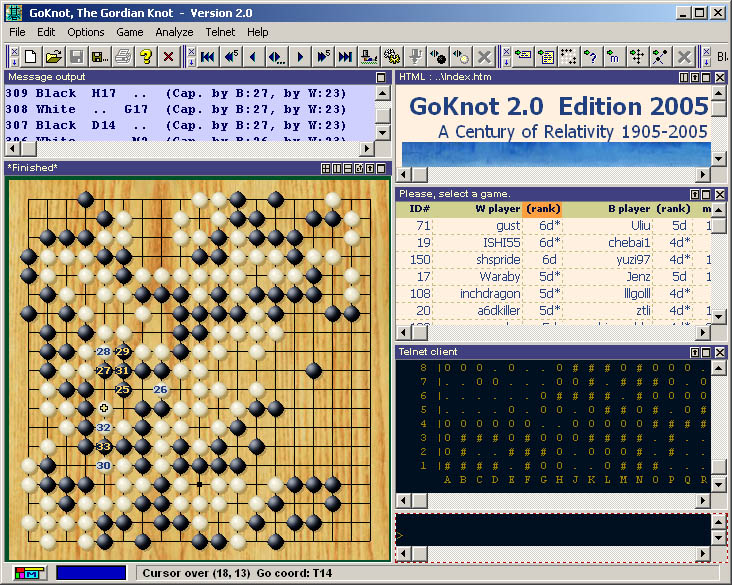Click GoKnot 2.0 Edition 2005 heading
Screen dimensions: 732x585
[559, 107]
